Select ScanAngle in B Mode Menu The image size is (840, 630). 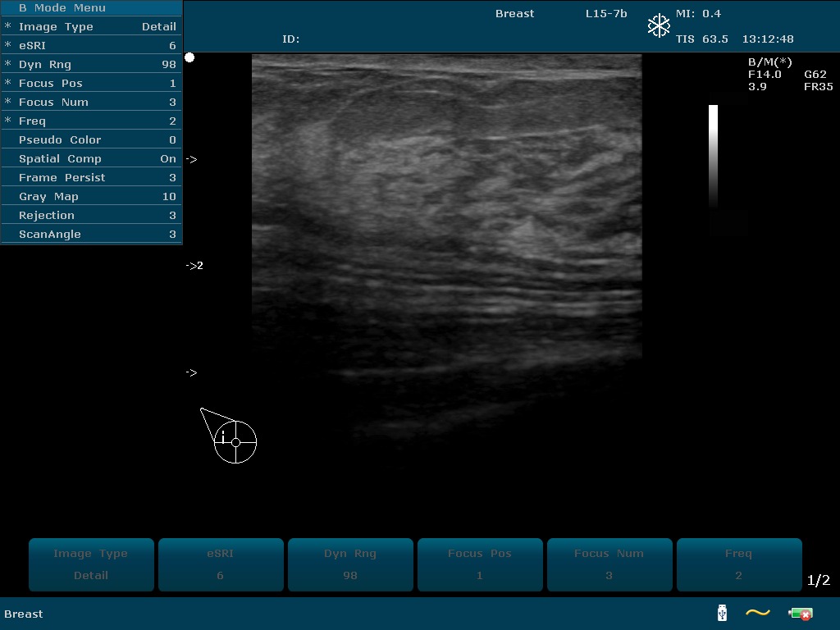coord(91,235)
